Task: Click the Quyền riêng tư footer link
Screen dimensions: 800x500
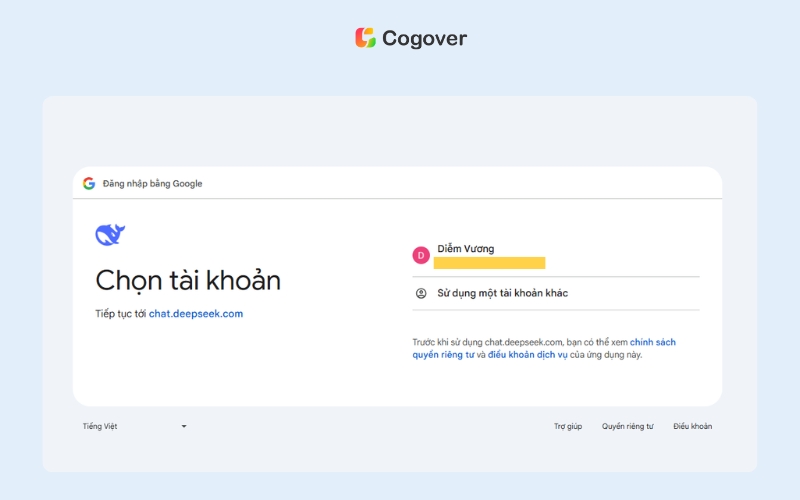Action: point(628,426)
